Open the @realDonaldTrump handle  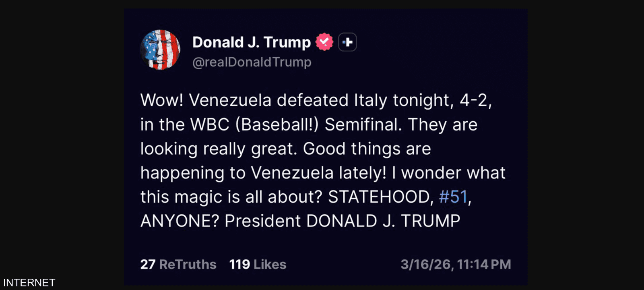[x=252, y=62]
